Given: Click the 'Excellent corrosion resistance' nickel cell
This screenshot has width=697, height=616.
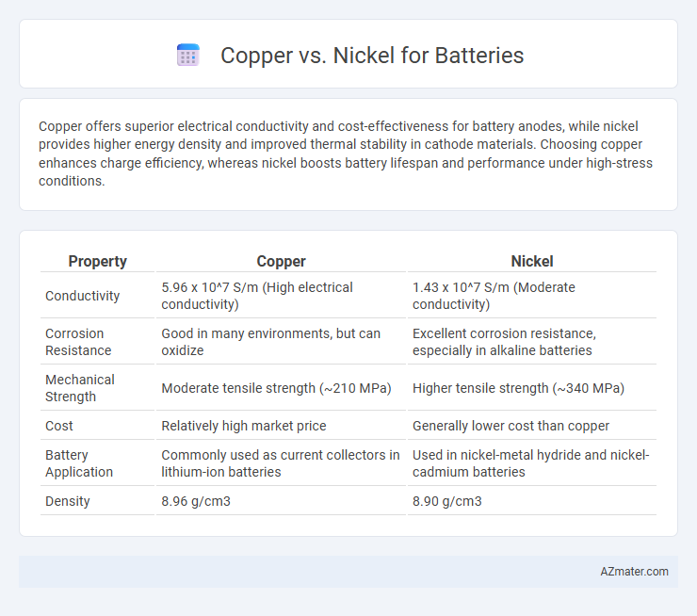Looking at the screenshot, I should tap(532, 342).
